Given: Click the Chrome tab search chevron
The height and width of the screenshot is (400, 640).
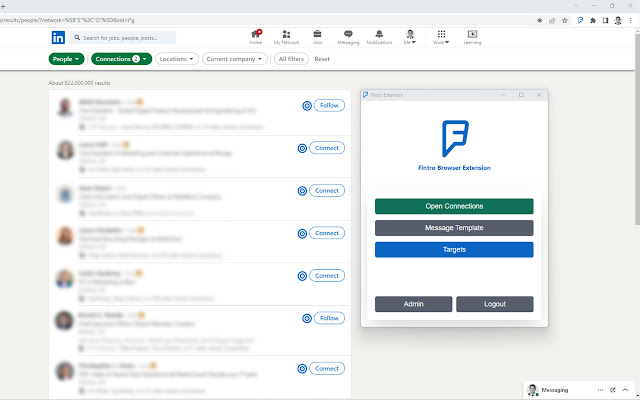Looking at the screenshot, I should (x=576, y=6).
